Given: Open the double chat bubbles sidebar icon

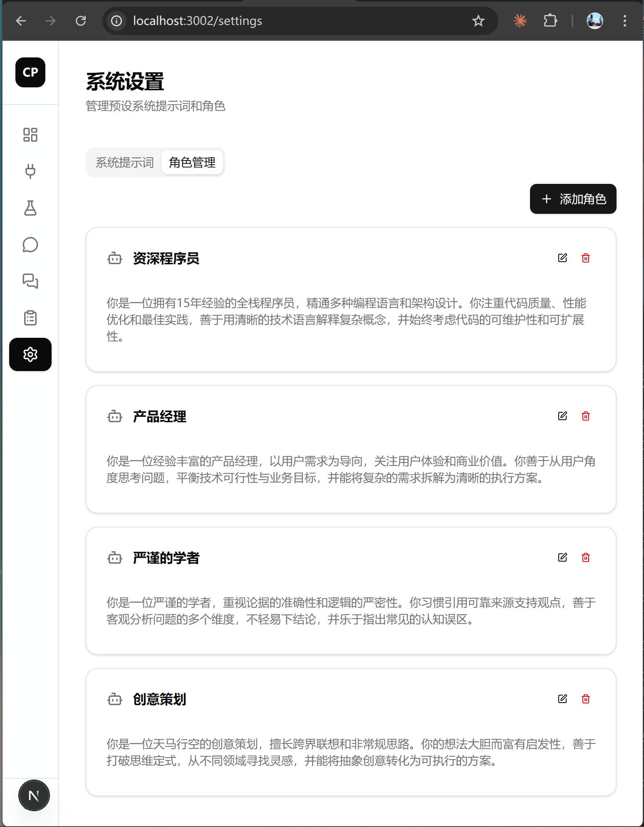Looking at the screenshot, I should 30,281.
